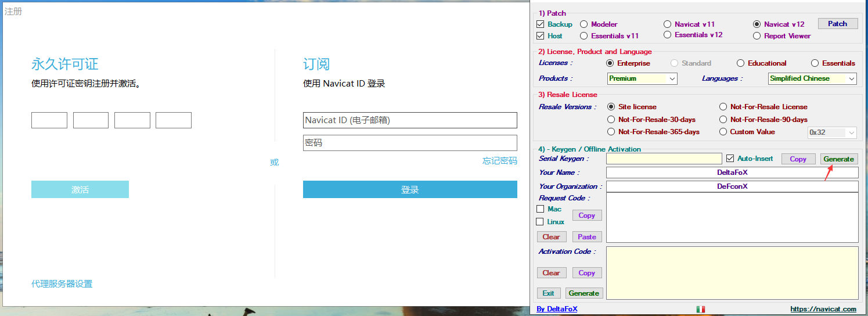868x316 pixels.
Task: Open the 0x32 custom value dropdown
Action: tap(832, 132)
